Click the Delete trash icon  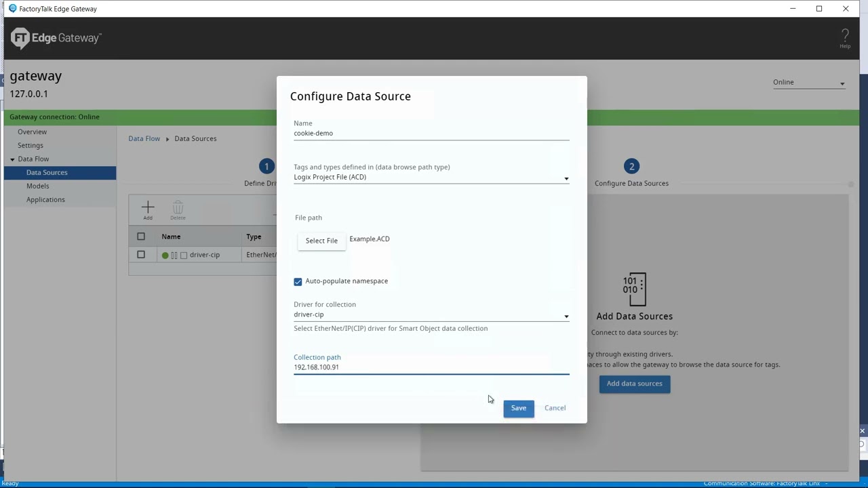(x=178, y=207)
